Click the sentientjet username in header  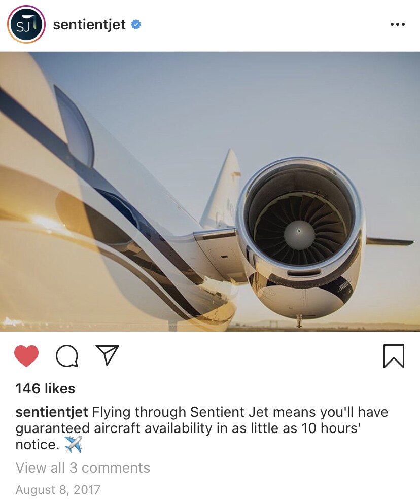(x=89, y=25)
